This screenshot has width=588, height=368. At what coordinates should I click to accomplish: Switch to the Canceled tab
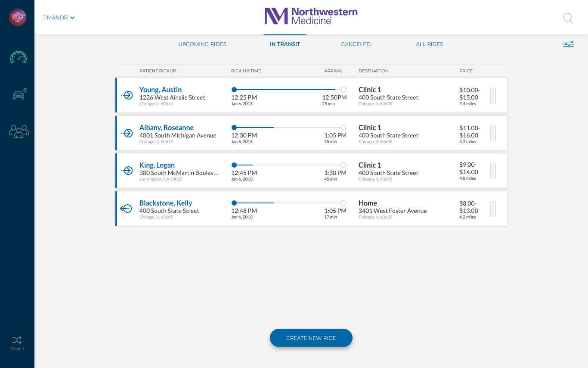(356, 44)
